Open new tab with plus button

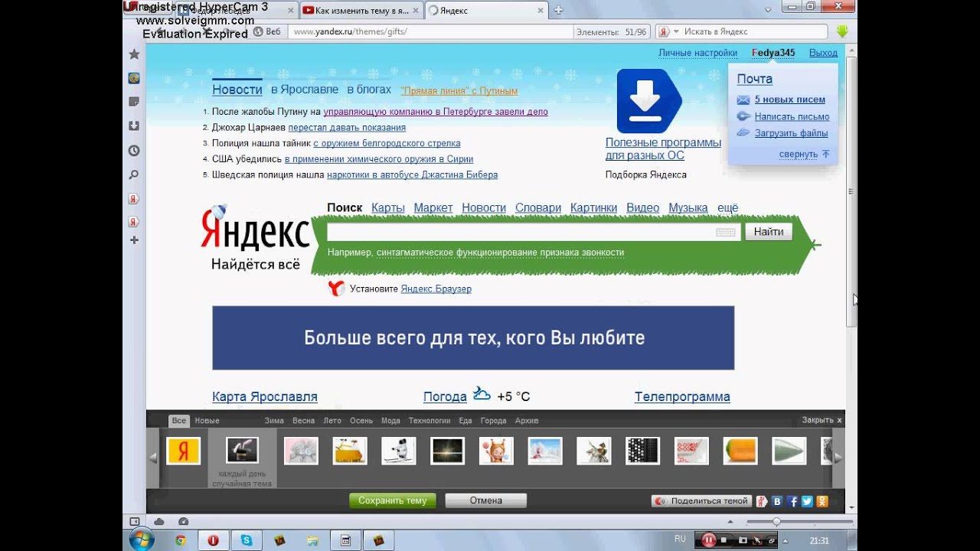tap(559, 10)
